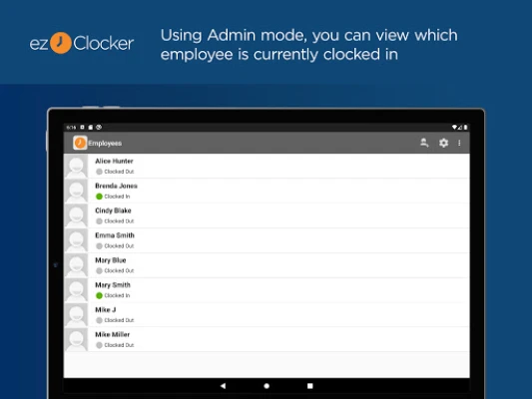Click Mike Miller's avatar picture
The width and height of the screenshot is (532, 399).
click(x=76, y=339)
